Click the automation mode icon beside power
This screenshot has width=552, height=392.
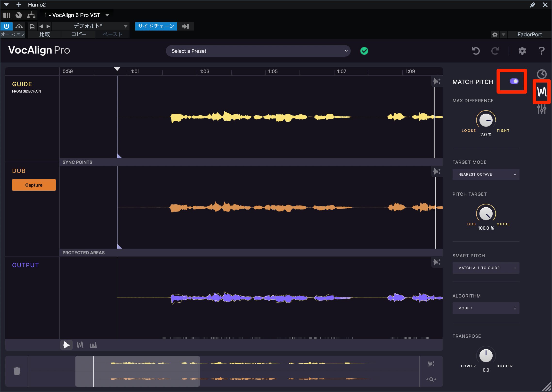(x=19, y=26)
